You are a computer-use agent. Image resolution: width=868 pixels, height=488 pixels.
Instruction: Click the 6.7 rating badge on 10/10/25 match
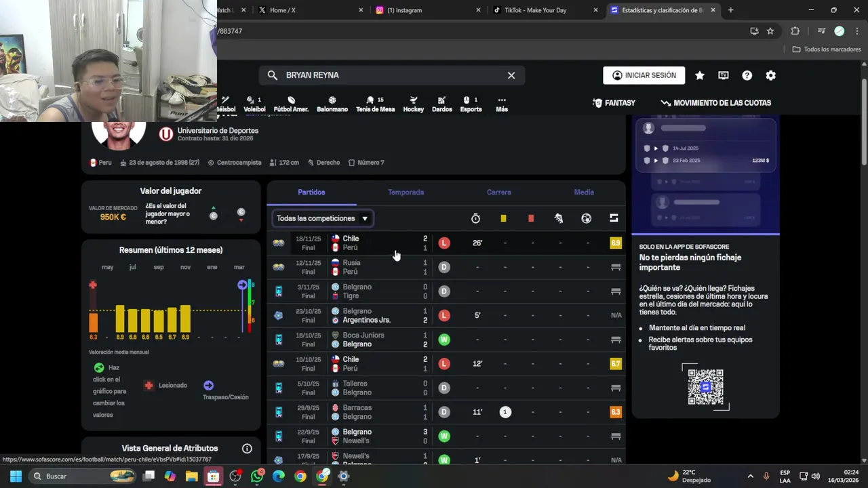(616, 364)
